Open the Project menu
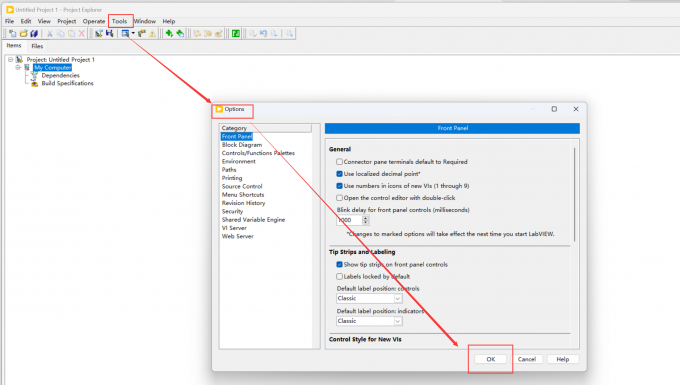The image size is (680, 385). [x=67, y=21]
